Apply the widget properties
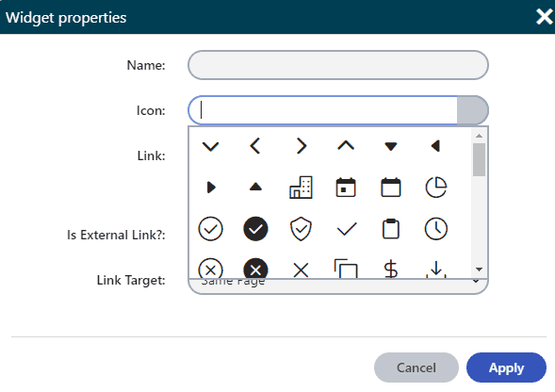Screen dimensions: 555x392 (506, 367)
